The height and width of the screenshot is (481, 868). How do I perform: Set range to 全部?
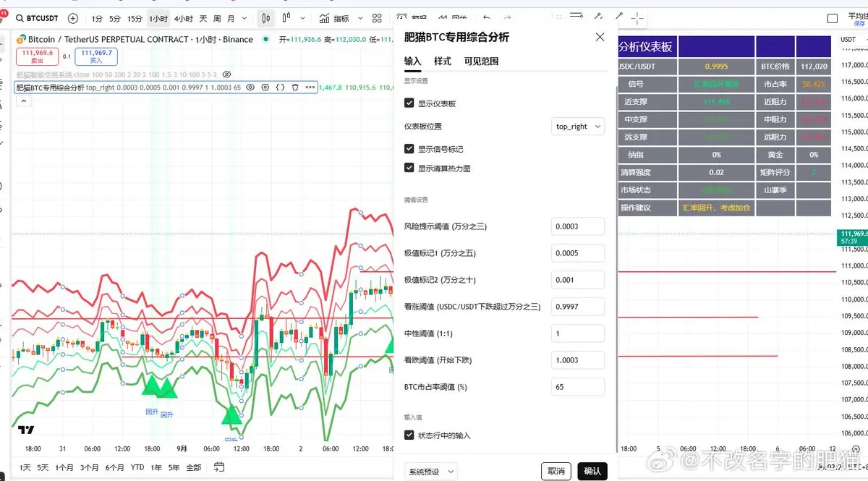pos(194,467)
